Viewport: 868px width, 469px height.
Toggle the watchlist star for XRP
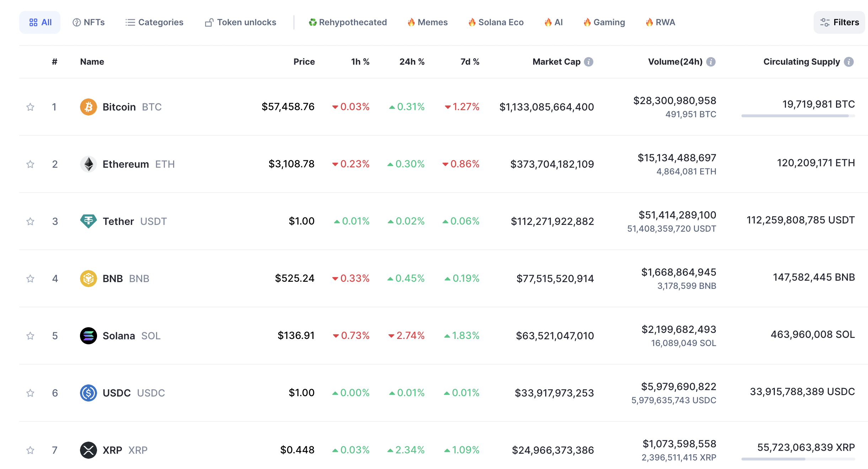(30, 450)
